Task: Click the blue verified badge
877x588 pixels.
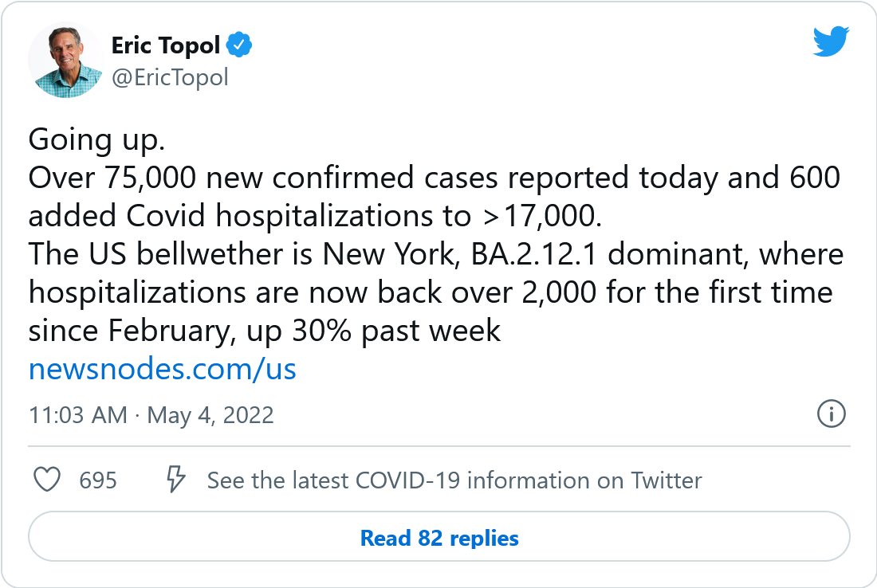Action: coord(239,45)
